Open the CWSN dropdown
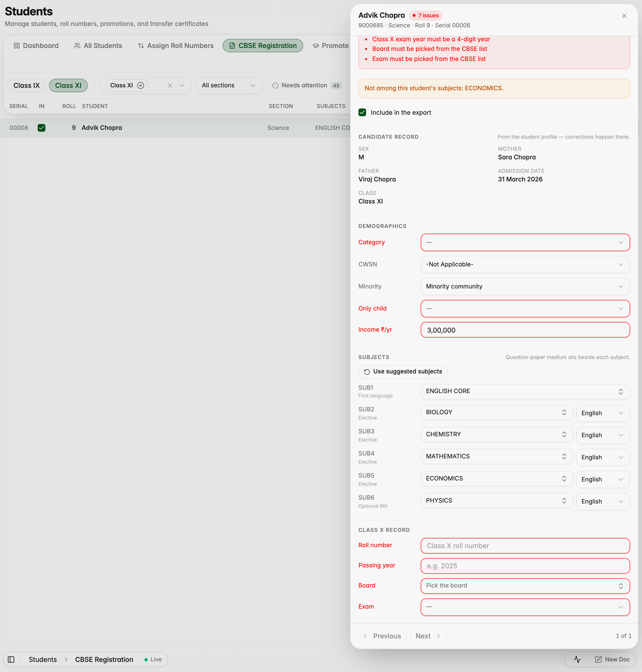This screenshot has height=672, width=642. pyautogui.click(x=525, y=265)
